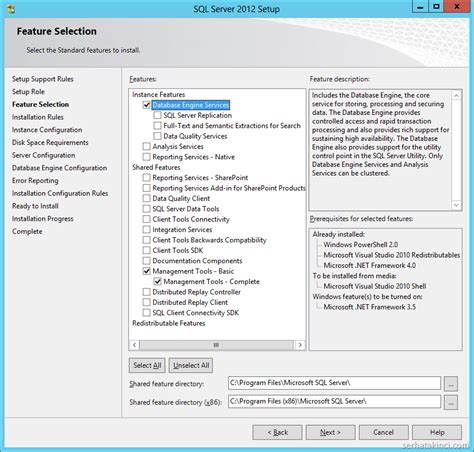Click Unselect All button
The height and width of the screenshot is (452, 474).
point(191,365)
